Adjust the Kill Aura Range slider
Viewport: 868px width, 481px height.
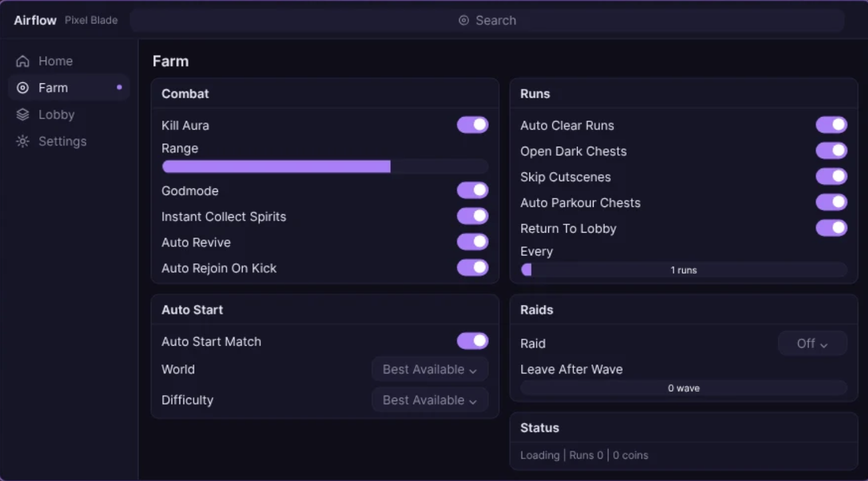click(325, 166)
